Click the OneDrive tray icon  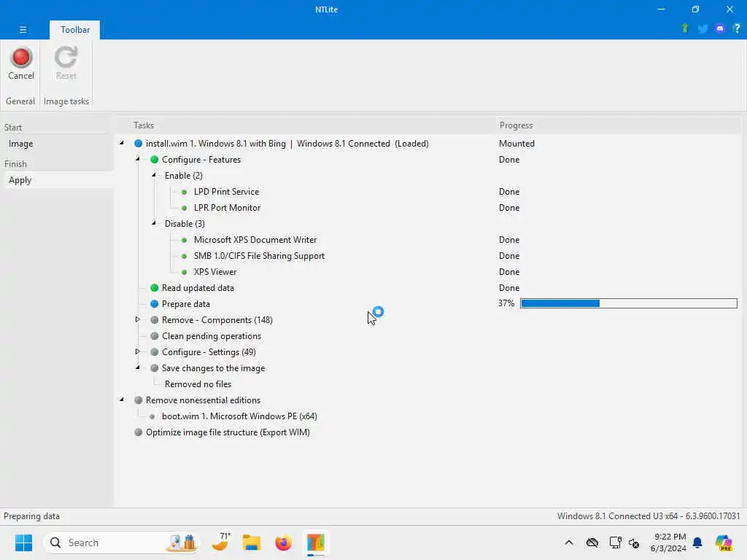click(x=592, y=542)
